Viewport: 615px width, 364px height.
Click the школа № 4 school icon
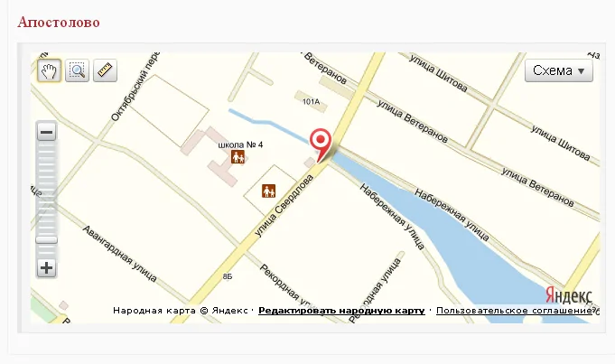coord(238,157)
